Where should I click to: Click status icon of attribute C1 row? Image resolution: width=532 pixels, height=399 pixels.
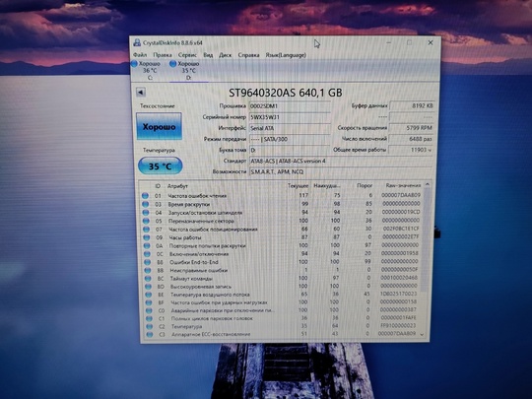pyautogui.click(x=150, y=318)
